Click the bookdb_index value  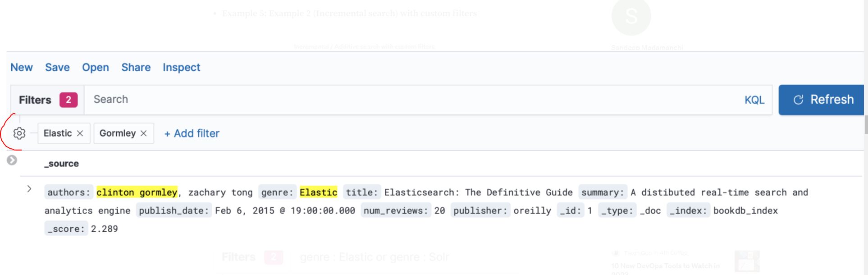(745, 211)
